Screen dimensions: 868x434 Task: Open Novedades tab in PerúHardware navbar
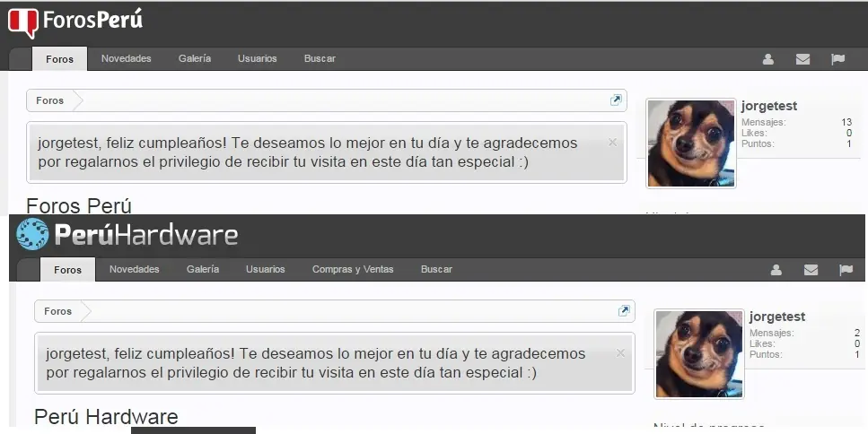click(135, 269)
